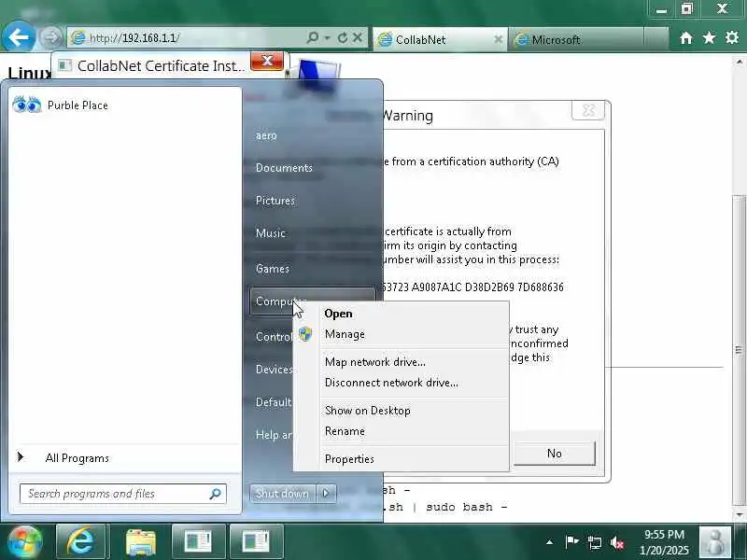The height and width of the screenshot is (560, 747).
Task: Close the CollabNet Certificate Inst.. window
Action: click(x=267, y=61)
